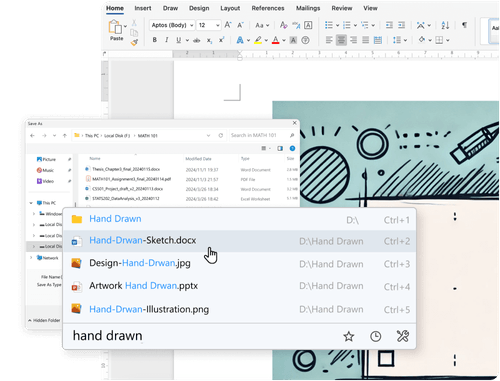Select Design-Hand-Drwan.jpg result
500x381 pixels.
click(240, 263)
